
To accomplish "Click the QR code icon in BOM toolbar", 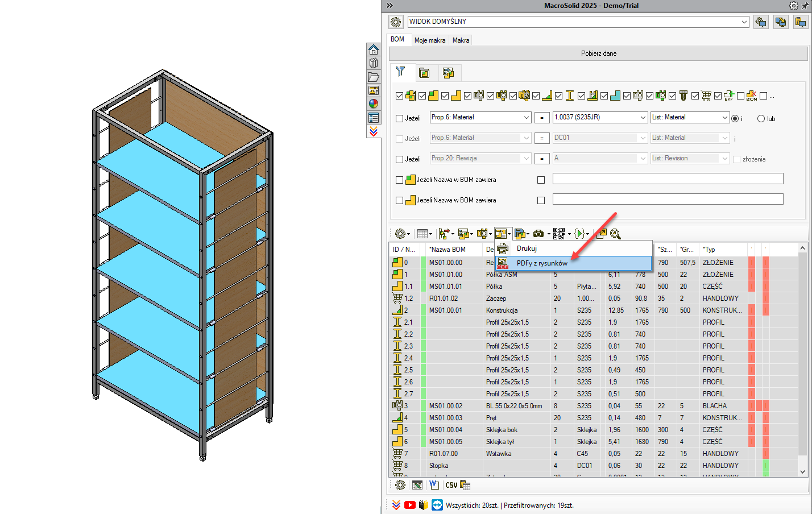I will 559,234.
